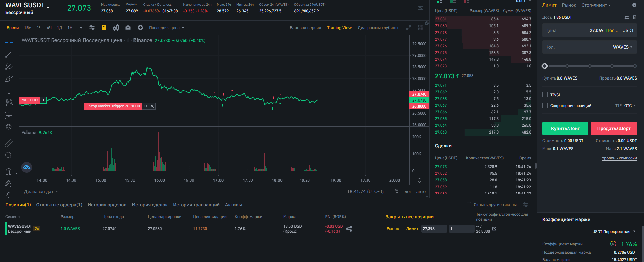
Task: Select the trend line drawing tool
Action: (x=9, y=54)
